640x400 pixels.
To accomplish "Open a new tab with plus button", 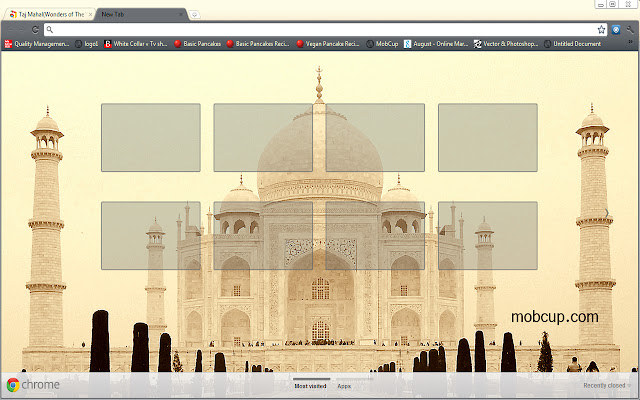I will point(195,15).
